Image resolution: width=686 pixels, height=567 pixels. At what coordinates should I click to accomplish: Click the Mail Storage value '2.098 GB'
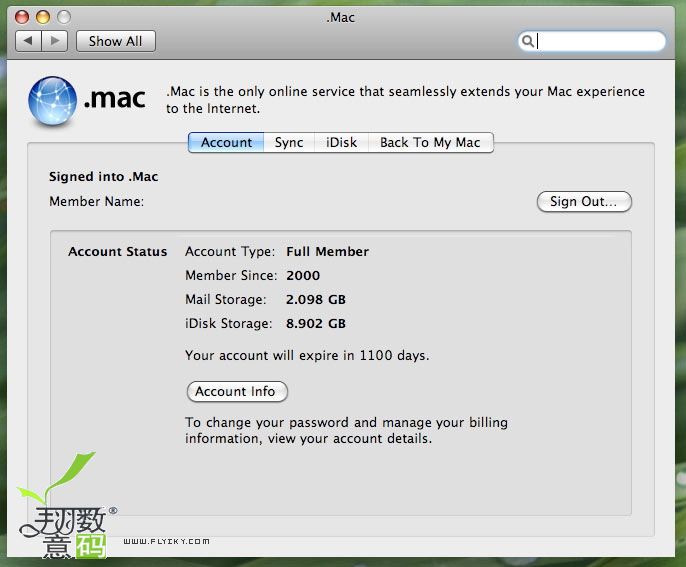pyautogui.click(x=315, y=300)
